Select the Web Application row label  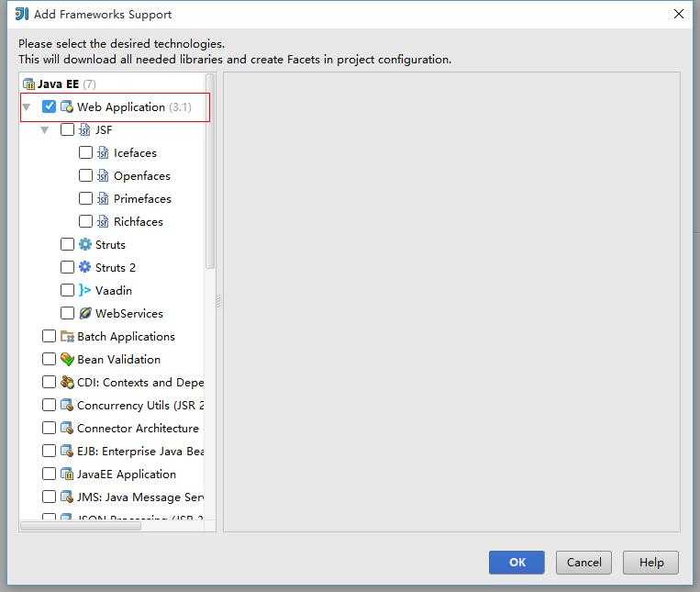(121, 107)
